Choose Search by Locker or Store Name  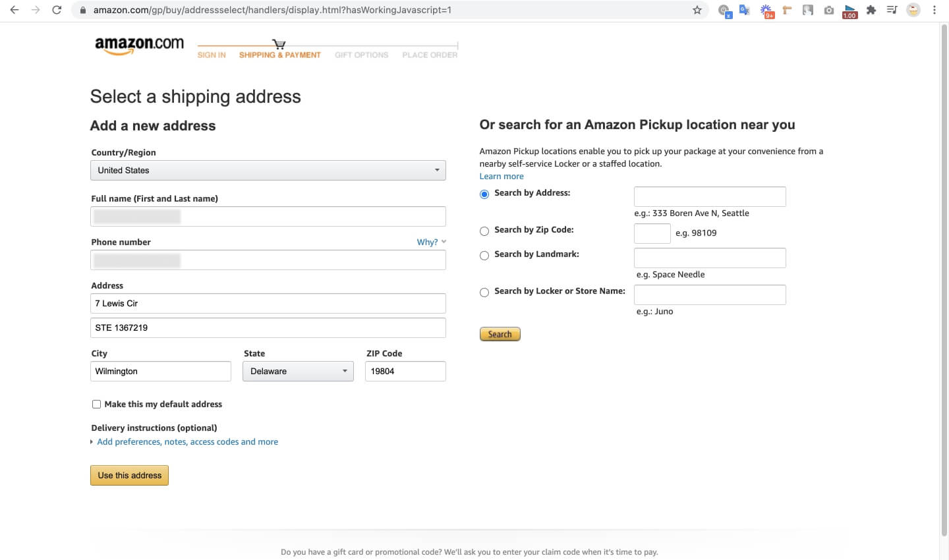484,293
